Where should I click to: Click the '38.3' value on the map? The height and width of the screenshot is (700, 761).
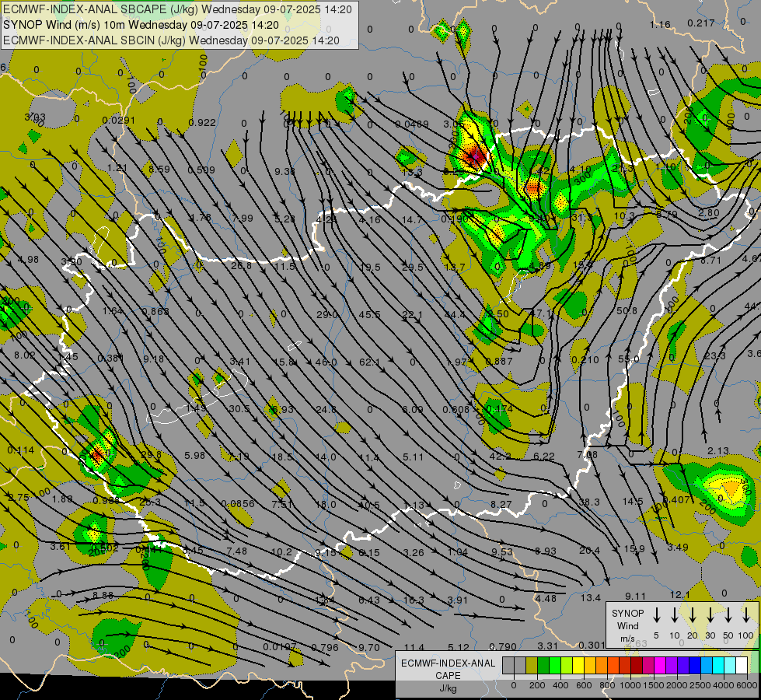[x=589, y=502]
